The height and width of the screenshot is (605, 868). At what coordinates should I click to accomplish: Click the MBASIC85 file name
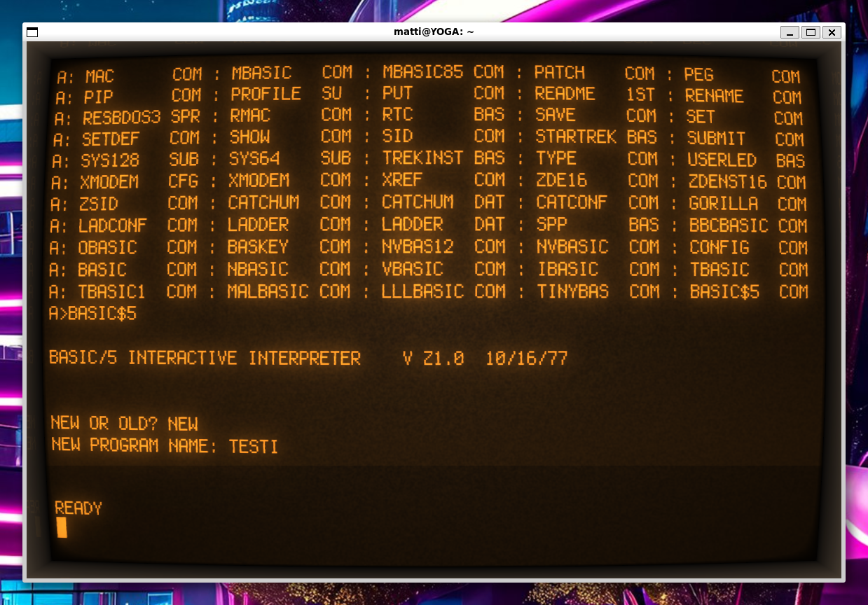click(422, 72)
